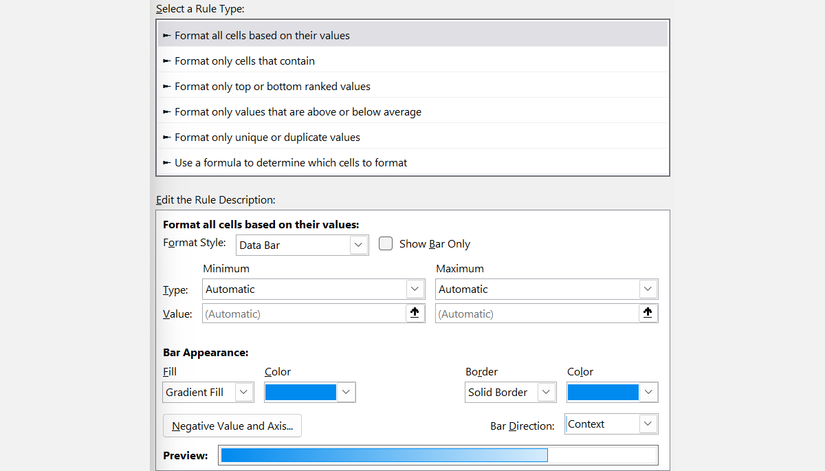The height and width of the screenshot is (471, 825).
Task: Click the Maximum Value input field
Action: tap(536, 313)
